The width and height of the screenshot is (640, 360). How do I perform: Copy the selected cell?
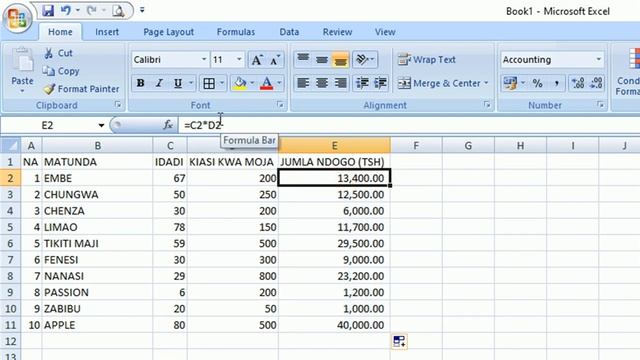pos(61,71)
